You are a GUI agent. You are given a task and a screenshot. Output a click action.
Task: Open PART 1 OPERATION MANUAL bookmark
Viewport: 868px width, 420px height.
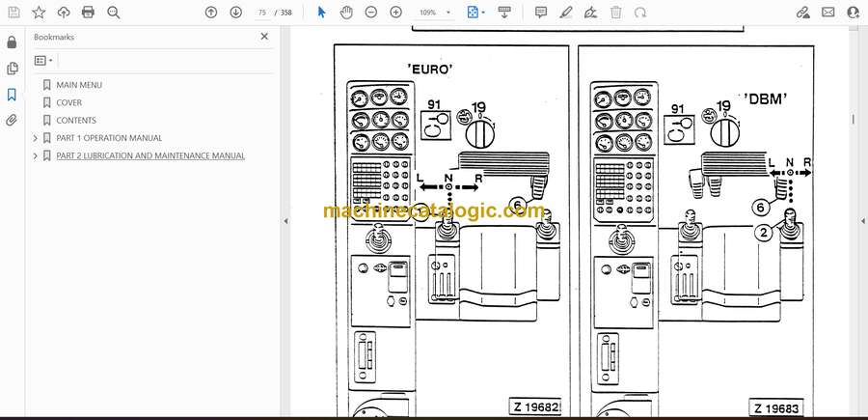[x=109, y=138]
